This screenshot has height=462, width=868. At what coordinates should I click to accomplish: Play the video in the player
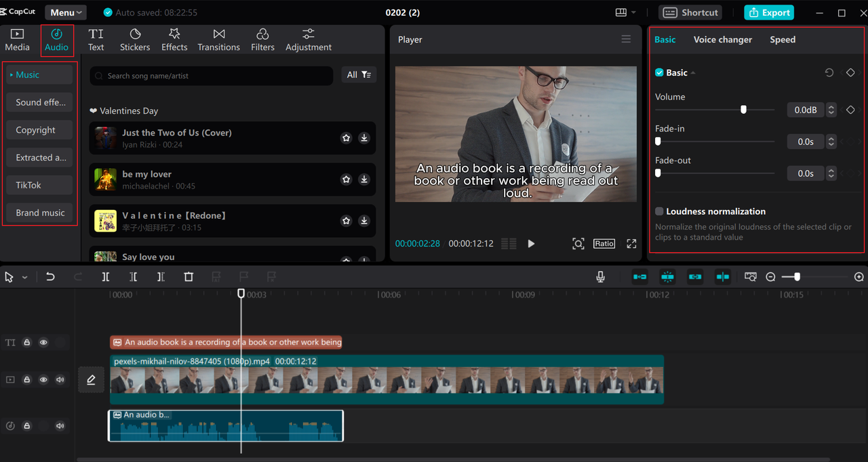click(531, 244)
